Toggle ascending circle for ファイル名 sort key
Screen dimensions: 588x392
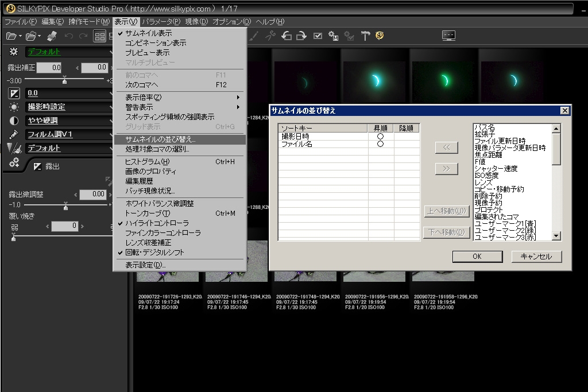click(x=380, y=144)
